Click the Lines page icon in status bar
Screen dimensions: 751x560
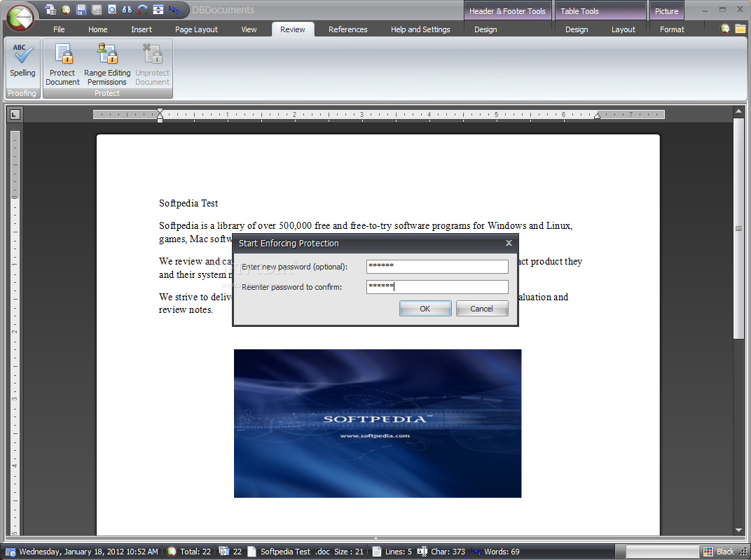[x=377, y=552]
